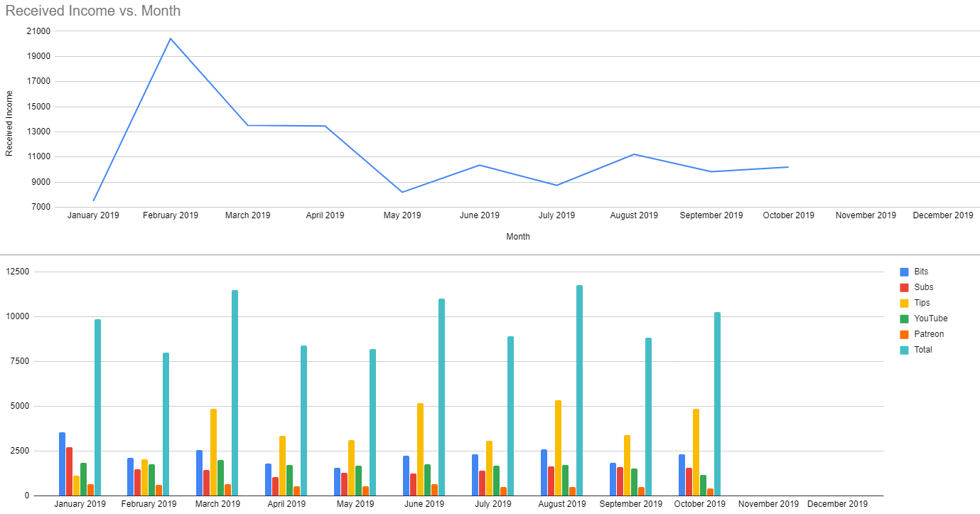Select the 'Received Income vs. Month' chart title
The width and height of the screenshot is (980, 514).
pos(93,11)
